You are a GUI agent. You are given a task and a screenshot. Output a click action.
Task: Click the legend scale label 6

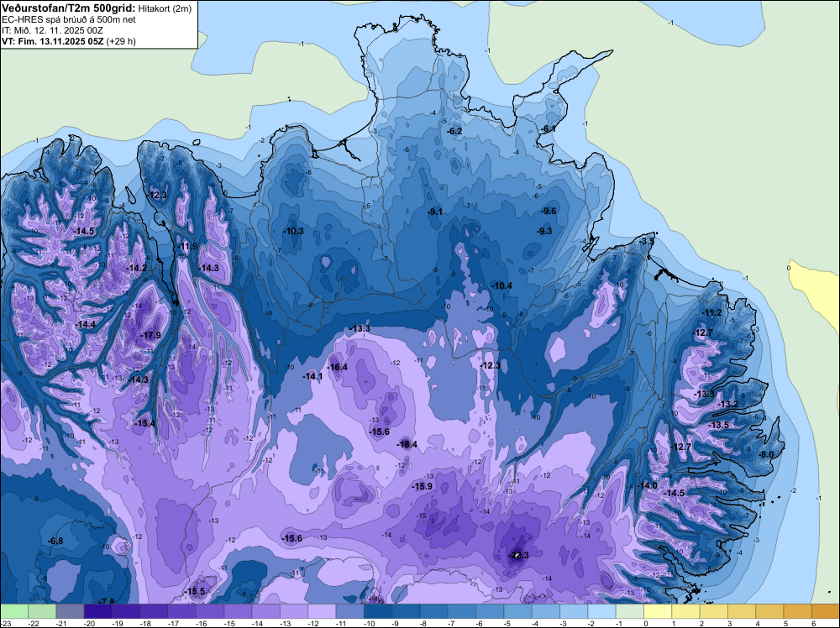click(x=814, y=624)
